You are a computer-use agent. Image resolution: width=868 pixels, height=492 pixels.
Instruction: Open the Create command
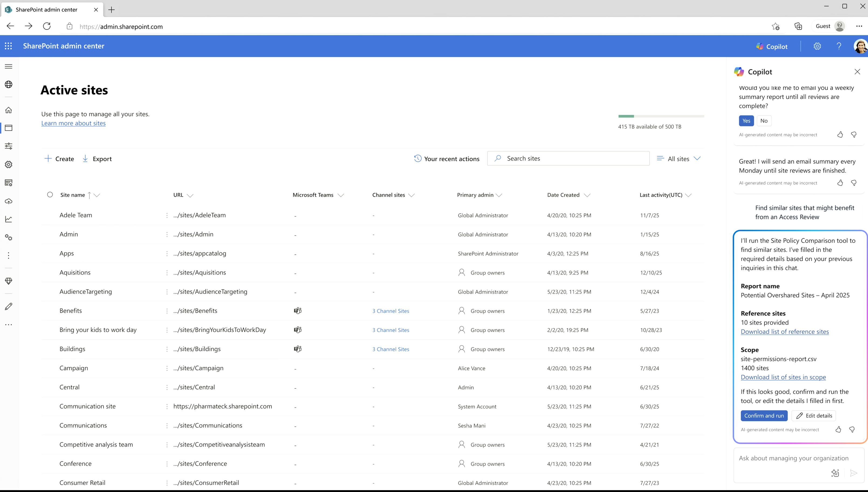coord(59,159)
